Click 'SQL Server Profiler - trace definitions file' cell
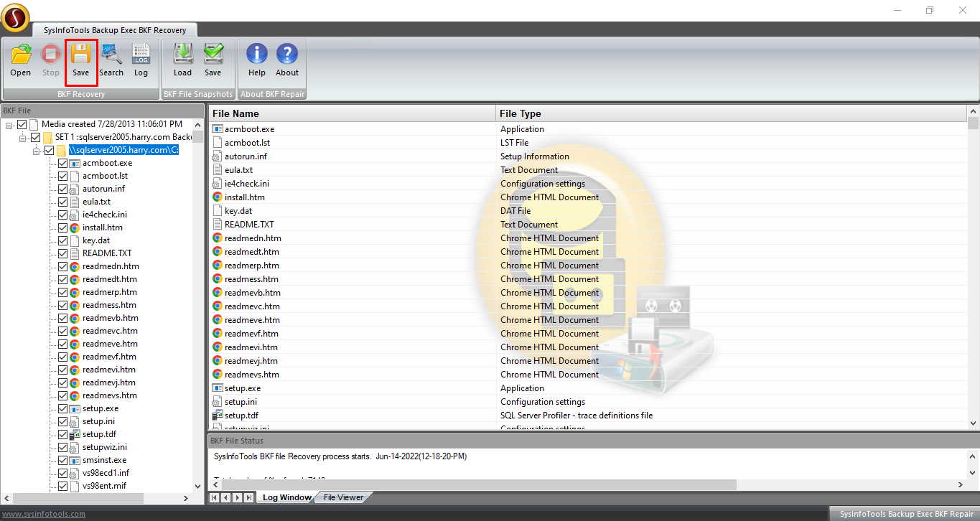The width and height of the screenshot is (980, 521). coord(577,416)
